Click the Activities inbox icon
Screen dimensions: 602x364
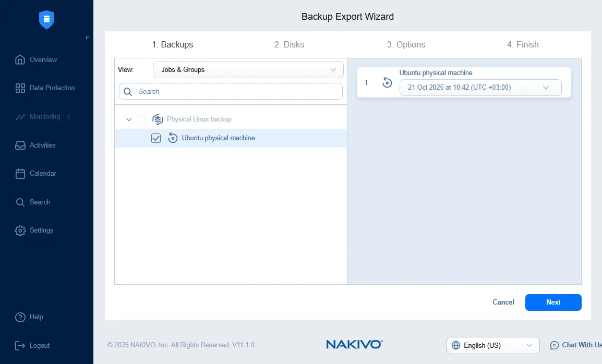point(20,145)
